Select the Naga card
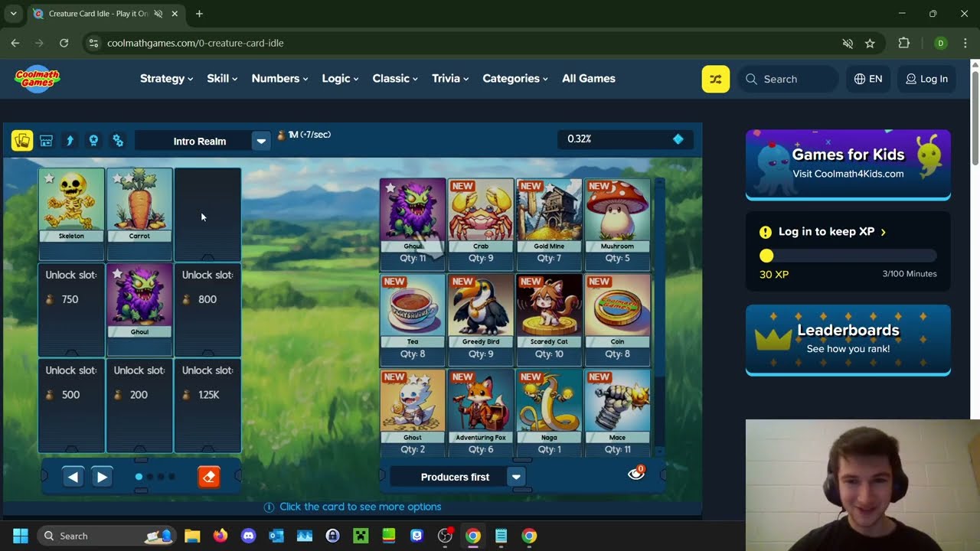 click(549, 413)
